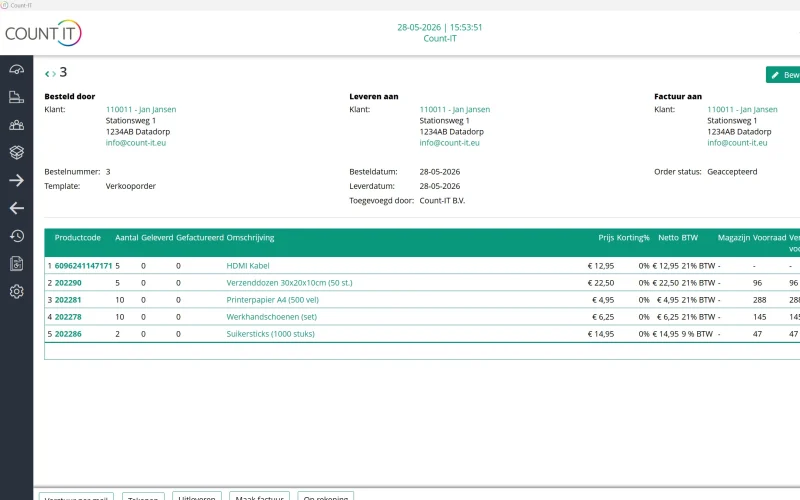The image size is (800, 500).
Task: Click the Gefactureerd column header
Action: point(200,238)
